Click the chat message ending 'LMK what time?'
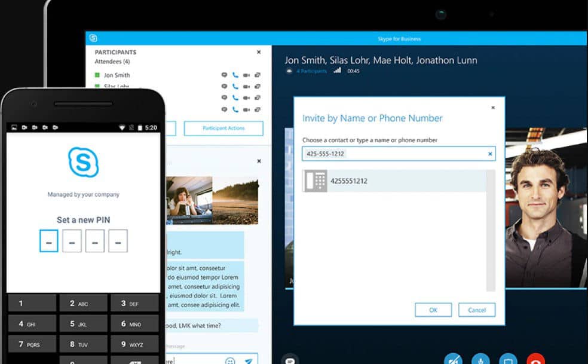 pyautogui.click(x=212, y=326)
